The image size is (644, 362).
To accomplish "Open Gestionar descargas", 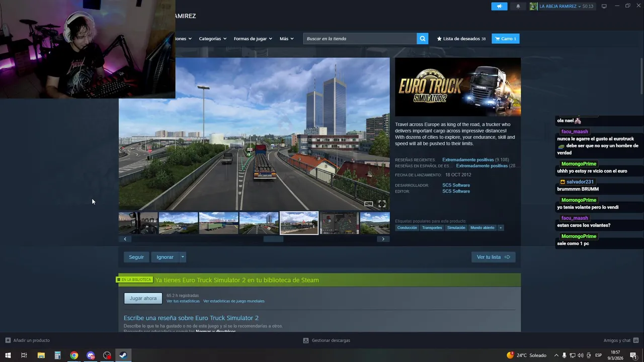I will 327,340.
